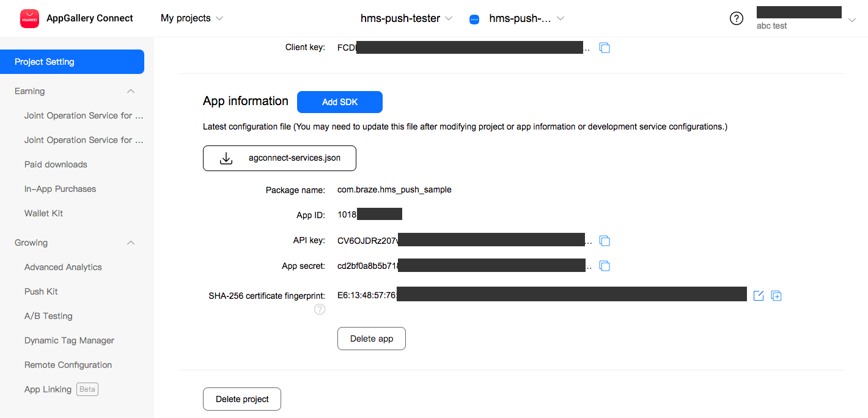Edit the SHA-256 certificate fingerprint

(x=759, y=296)
